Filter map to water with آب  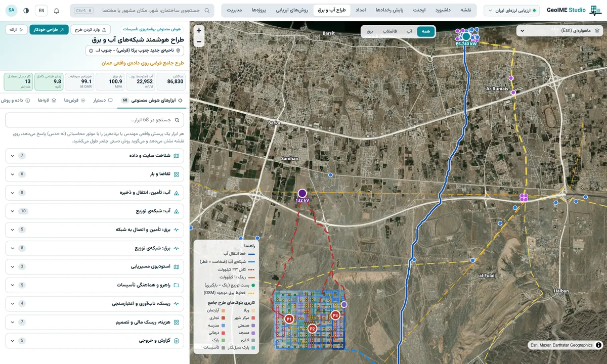(x=409, y=31)
